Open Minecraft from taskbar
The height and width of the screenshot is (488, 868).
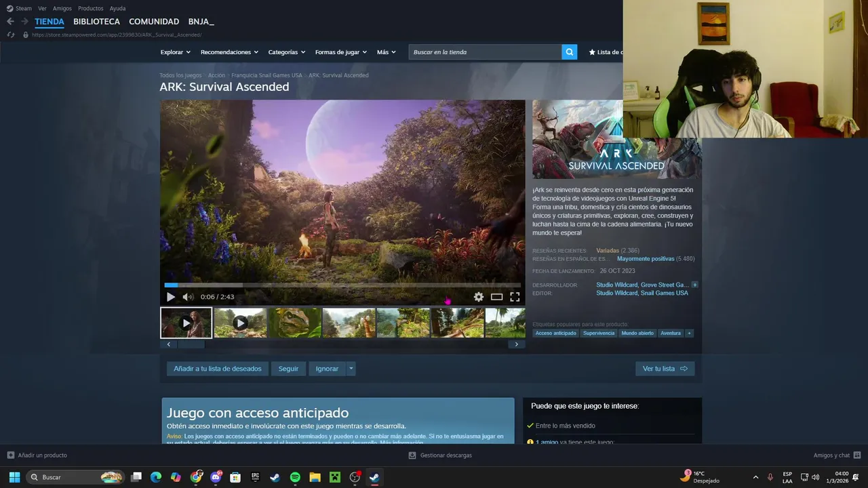tap(334, 477)
